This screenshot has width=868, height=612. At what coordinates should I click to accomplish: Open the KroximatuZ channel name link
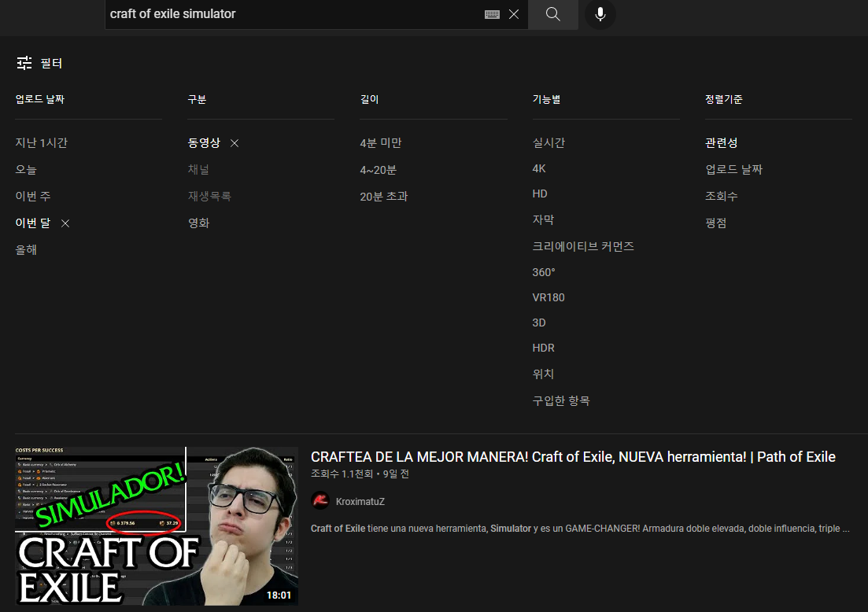pyautogui.click(x=360, y=501)
